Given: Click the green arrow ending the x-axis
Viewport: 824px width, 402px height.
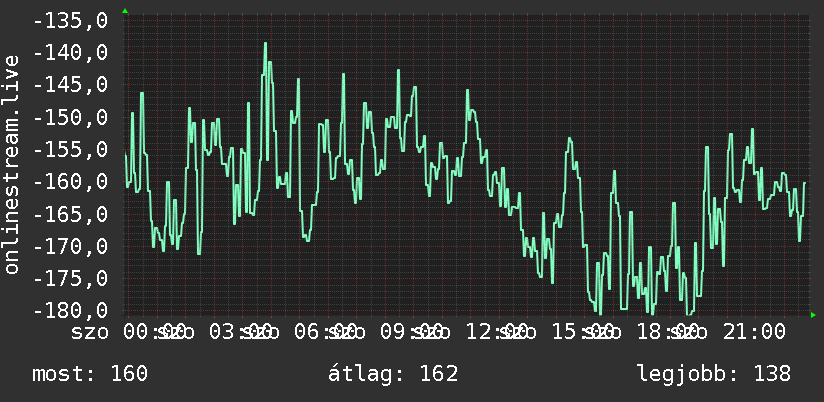Looking at the screenshot, I should pos(813,315).
